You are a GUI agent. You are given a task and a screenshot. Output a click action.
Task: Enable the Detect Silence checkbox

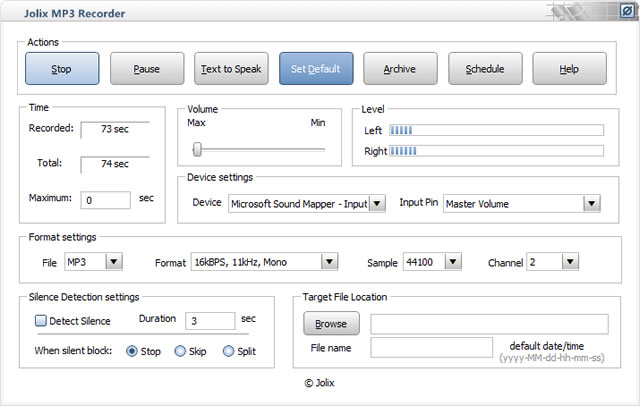point(40,321)
